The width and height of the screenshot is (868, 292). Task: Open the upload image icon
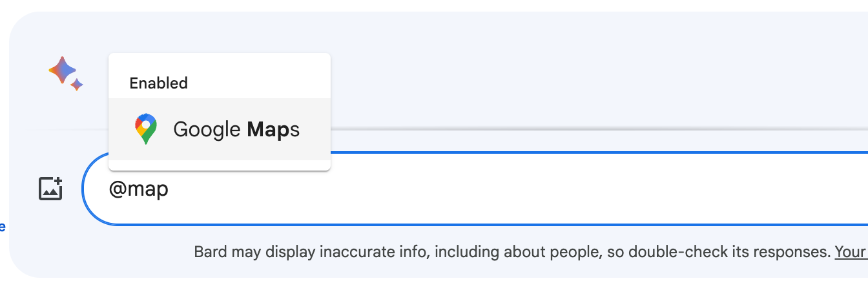click(x=51, y=188)
